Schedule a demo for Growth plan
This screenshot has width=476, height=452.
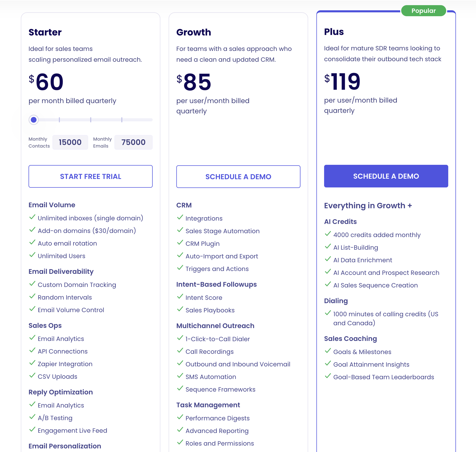click(x=238, y=177)
